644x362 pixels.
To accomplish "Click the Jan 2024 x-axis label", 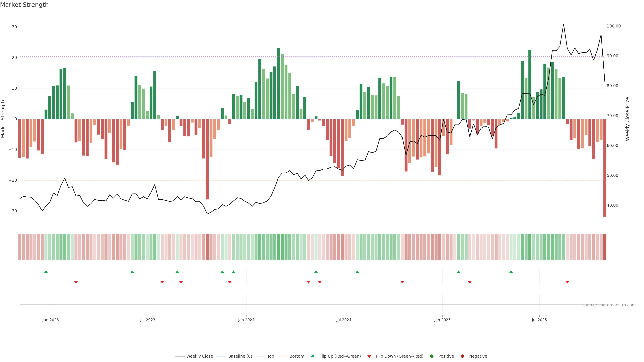I will 246,320.
